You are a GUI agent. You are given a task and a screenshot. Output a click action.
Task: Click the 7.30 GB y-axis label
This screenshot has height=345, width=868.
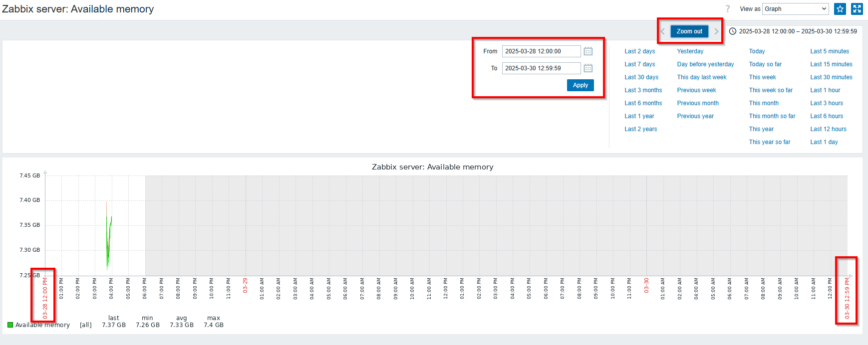pos(30,250)
